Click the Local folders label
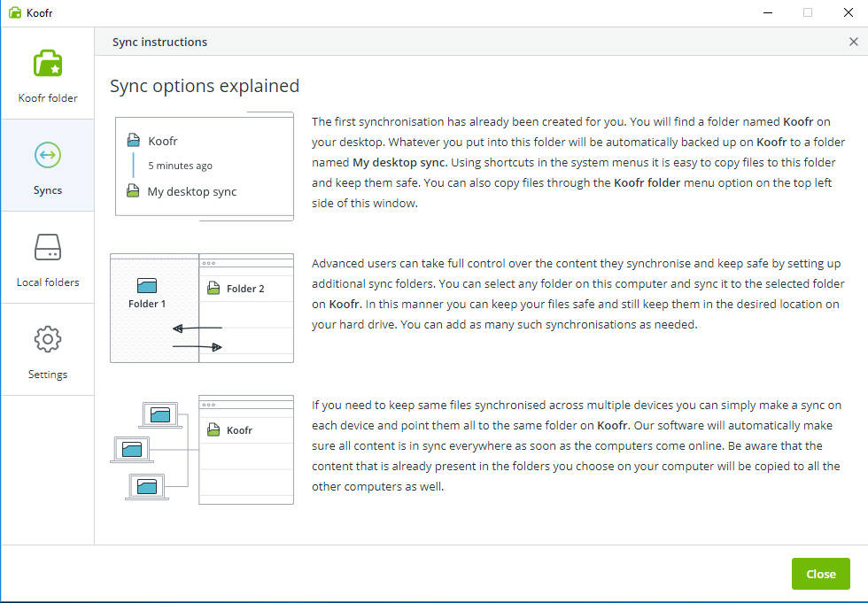 (x=48, y=282)
